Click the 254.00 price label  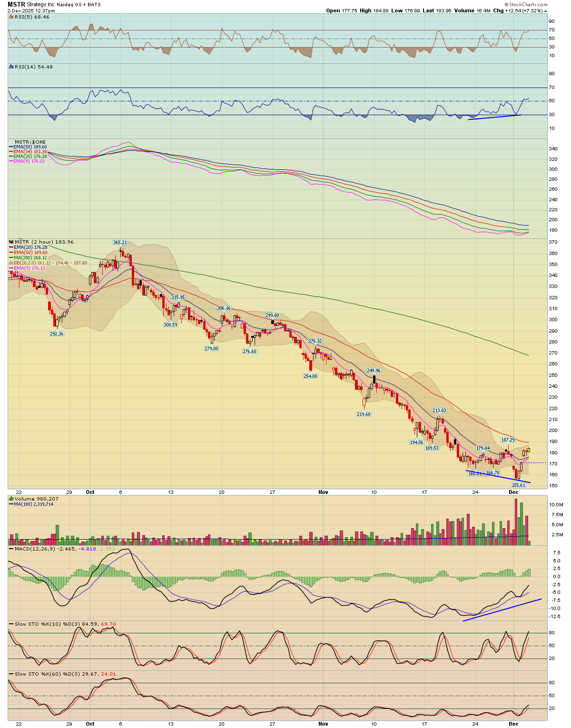310,376
